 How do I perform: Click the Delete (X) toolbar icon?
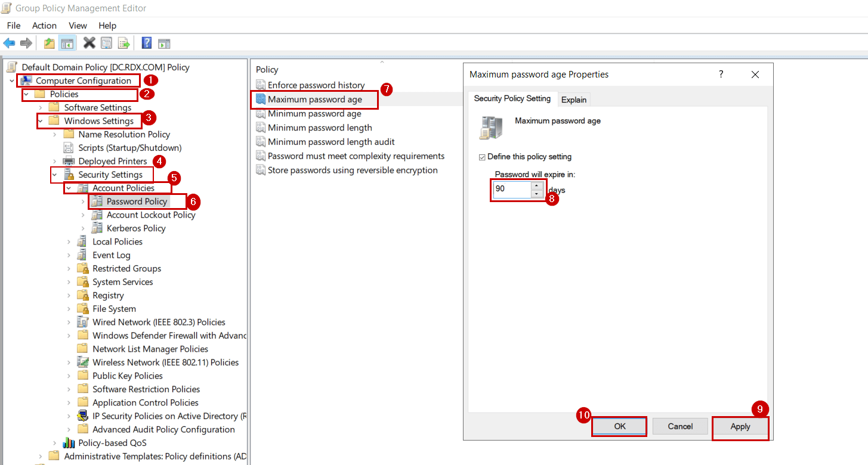88,42
